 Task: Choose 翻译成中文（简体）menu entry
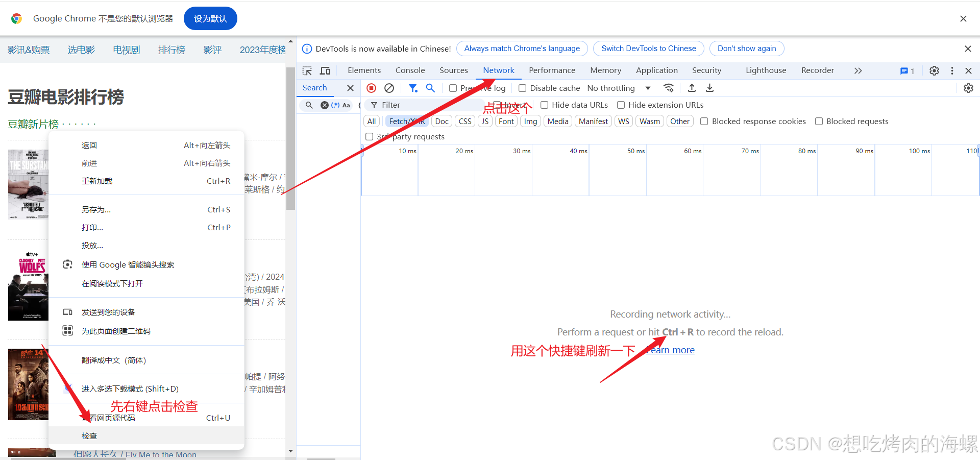[x=146, y=360]
